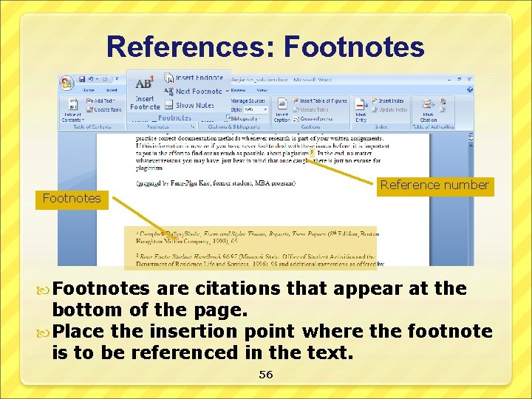Viewport: 532px width, 399px height.
Task: Click the Insert Endnote button
Action: [194, 78]
